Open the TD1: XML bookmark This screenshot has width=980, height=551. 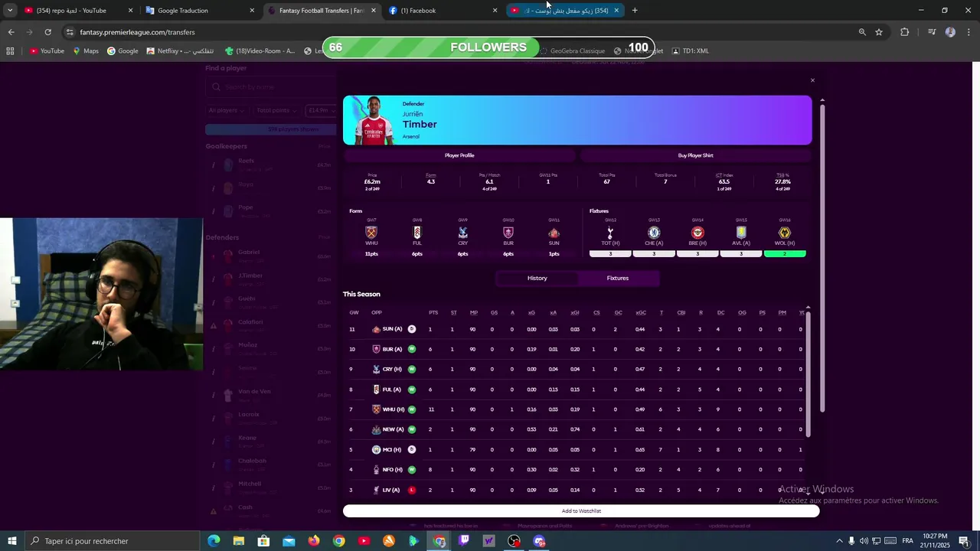pos(691,51)
